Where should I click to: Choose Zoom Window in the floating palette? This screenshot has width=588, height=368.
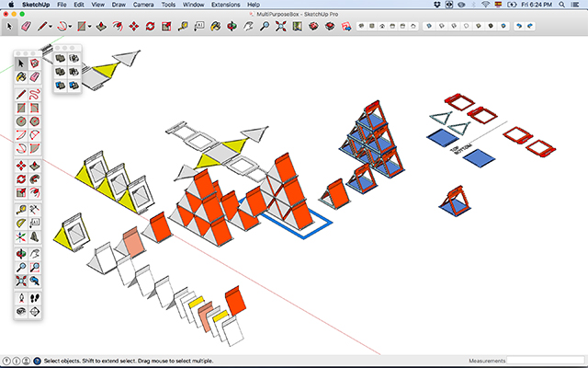coord(35,268)
